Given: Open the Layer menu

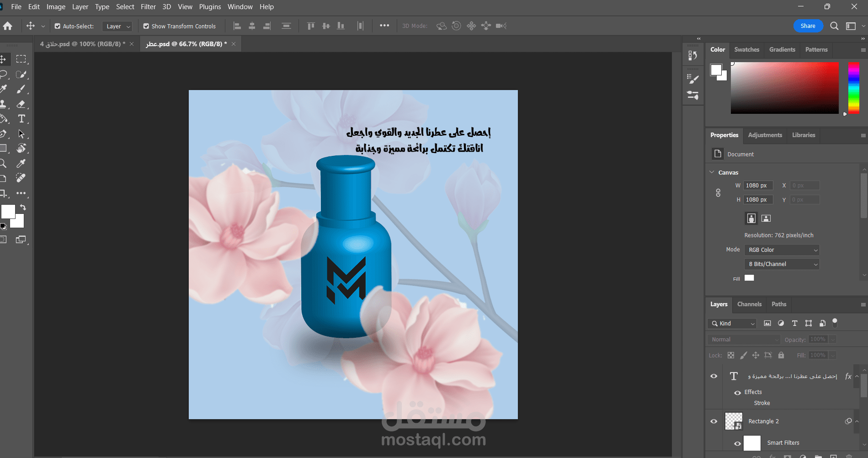Looking at the screenshot, I should click(x=80, y=7).
